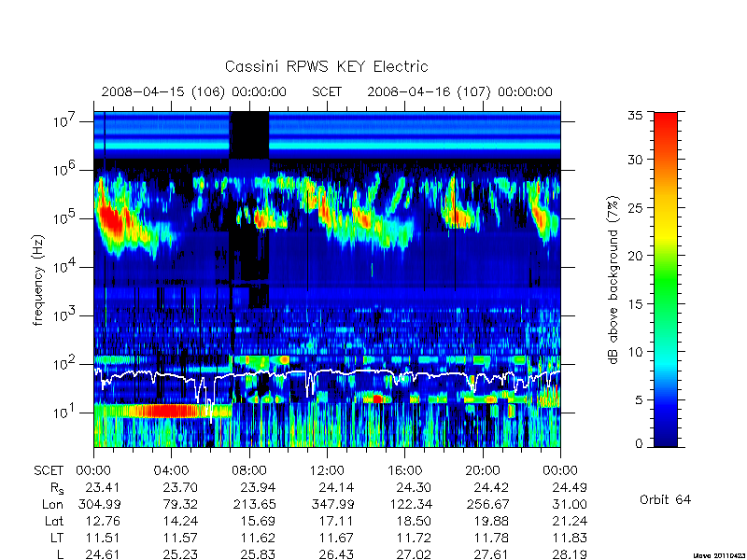Click the Lon row label
The image size is (747, 560).
[x=52, y=504]
